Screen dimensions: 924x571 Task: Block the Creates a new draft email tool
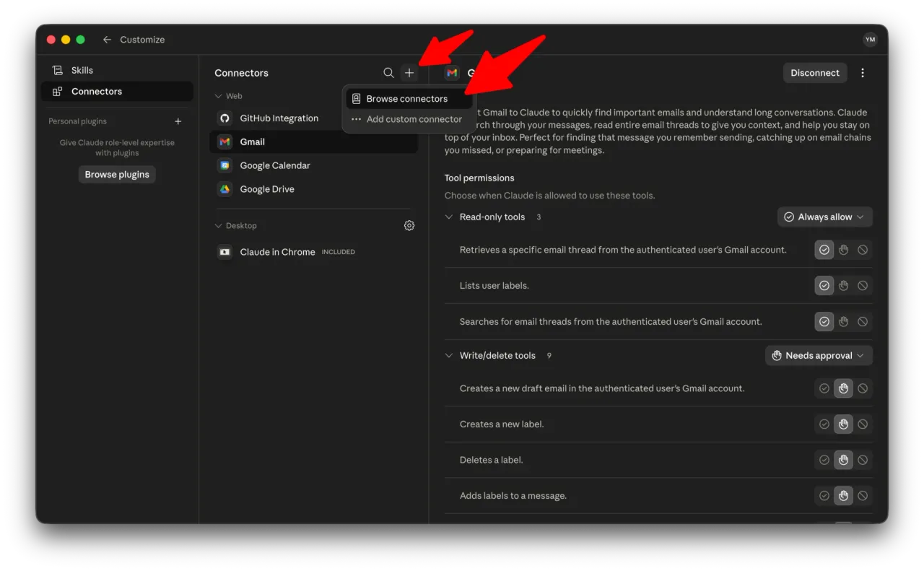tap(863, 388)
